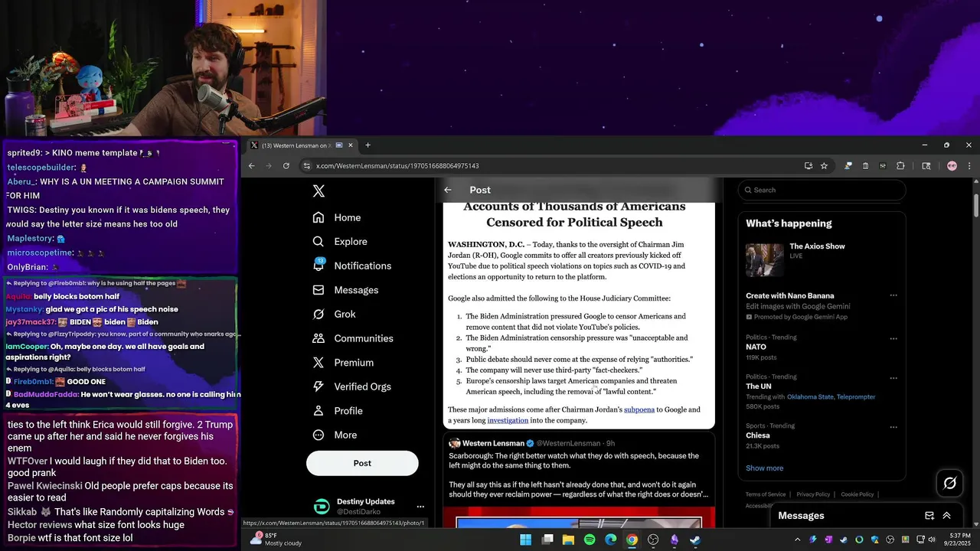980x551 pixels.
Task: Open the Terms of Service link
Action: click(x=765, y=494)
